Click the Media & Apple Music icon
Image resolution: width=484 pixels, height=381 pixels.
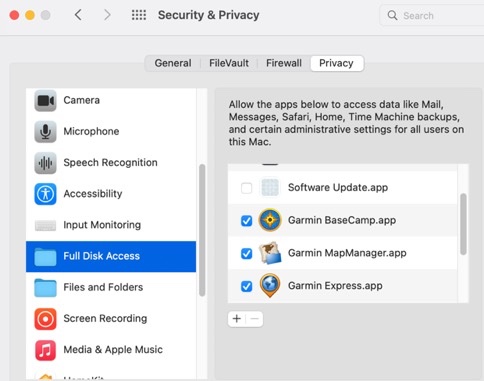[45, 350]
